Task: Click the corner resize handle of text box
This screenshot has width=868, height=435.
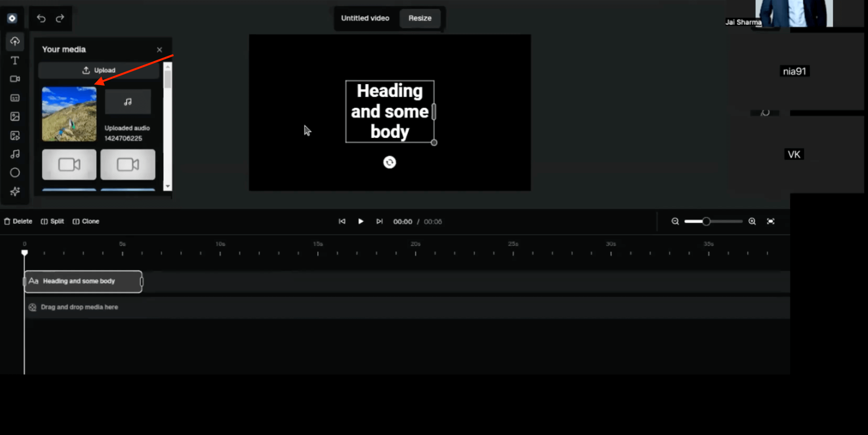Action: 434,143
